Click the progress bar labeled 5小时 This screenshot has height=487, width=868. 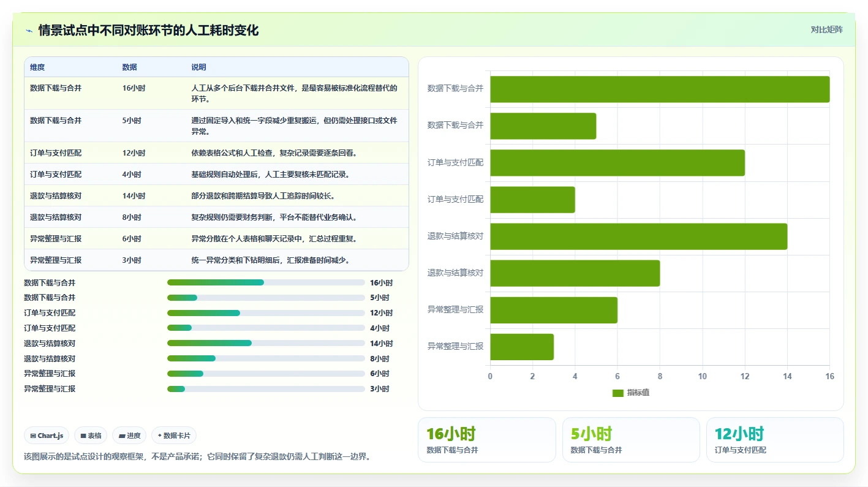coord(266,298)
